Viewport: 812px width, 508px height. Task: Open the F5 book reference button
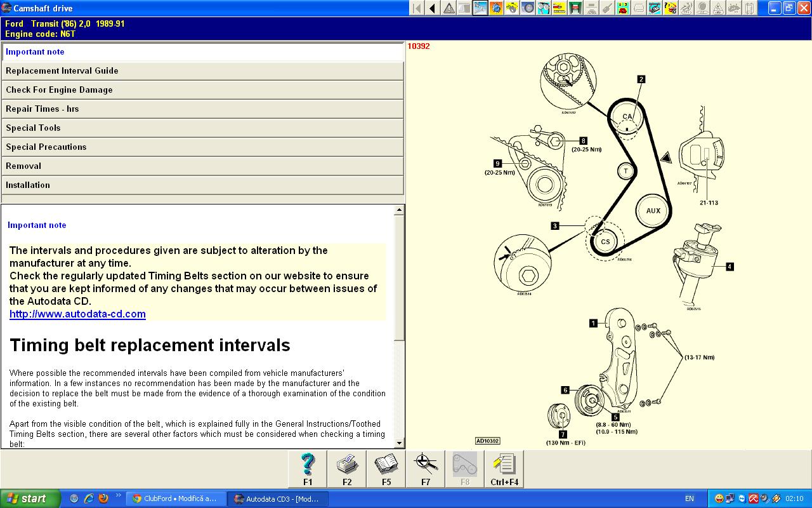tap(386, 469)
